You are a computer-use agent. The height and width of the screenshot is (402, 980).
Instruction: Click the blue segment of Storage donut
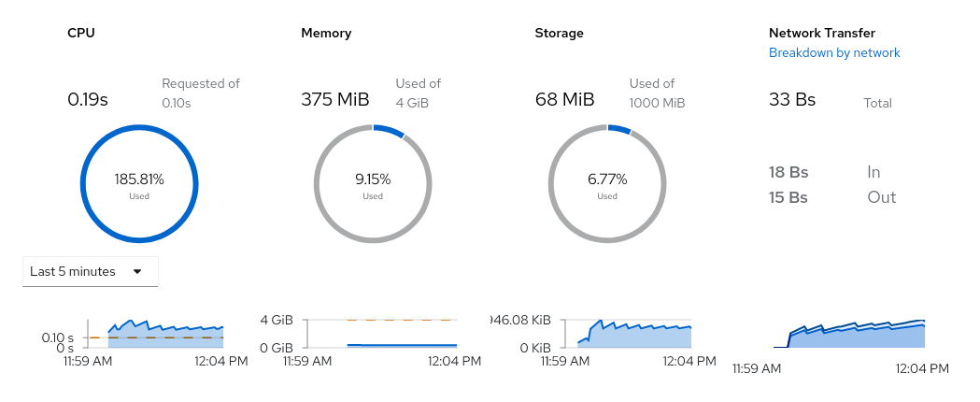tap(619, 128)
